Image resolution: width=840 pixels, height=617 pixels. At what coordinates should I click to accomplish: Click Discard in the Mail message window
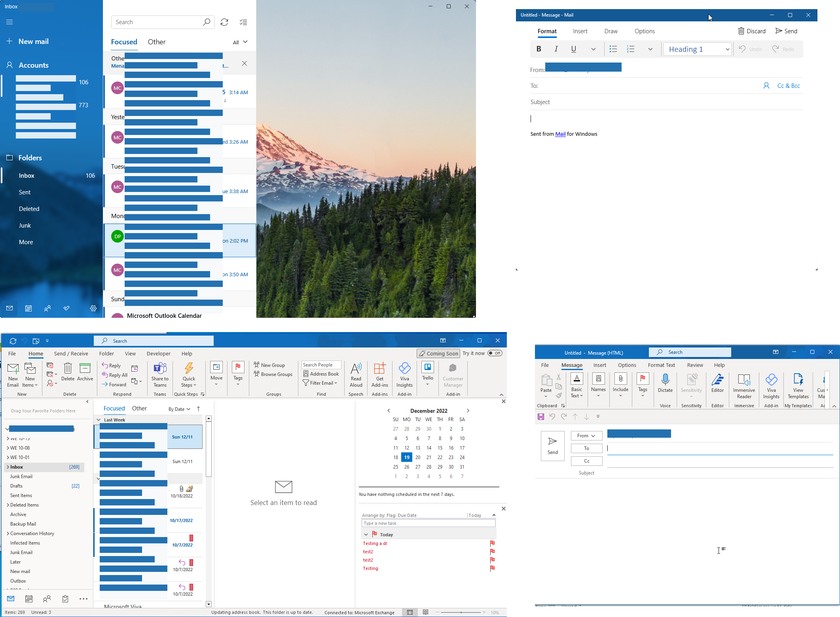point(752,31)
